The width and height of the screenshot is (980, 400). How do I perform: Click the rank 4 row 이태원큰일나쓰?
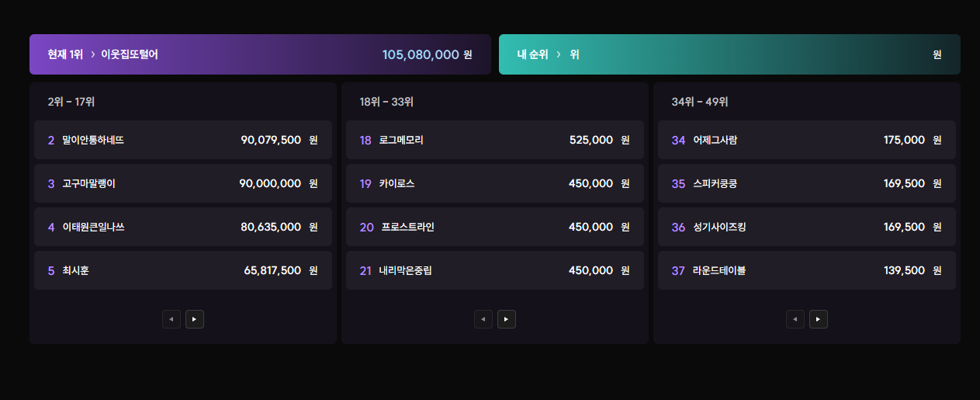(183, 227)
